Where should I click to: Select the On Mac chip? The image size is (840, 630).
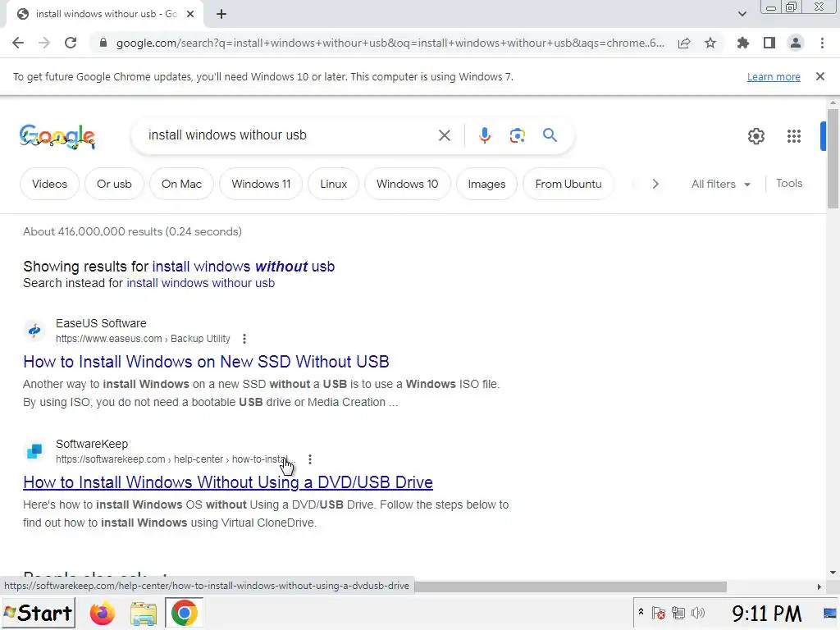(181, 185)
